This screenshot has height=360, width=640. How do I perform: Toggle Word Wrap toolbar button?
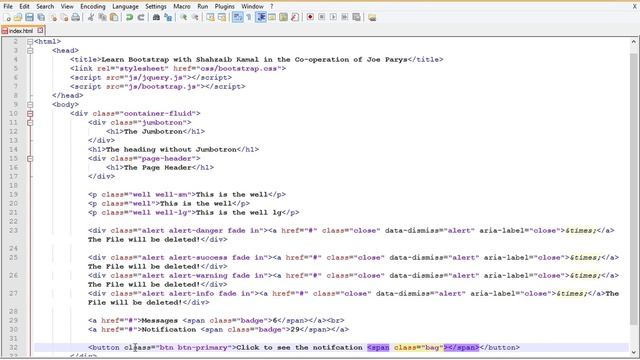(237, 17)
